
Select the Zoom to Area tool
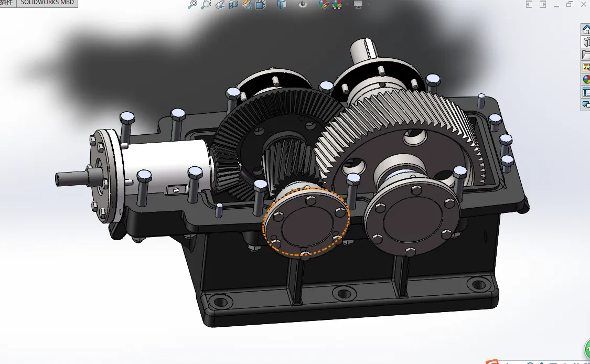coord(206,5)
